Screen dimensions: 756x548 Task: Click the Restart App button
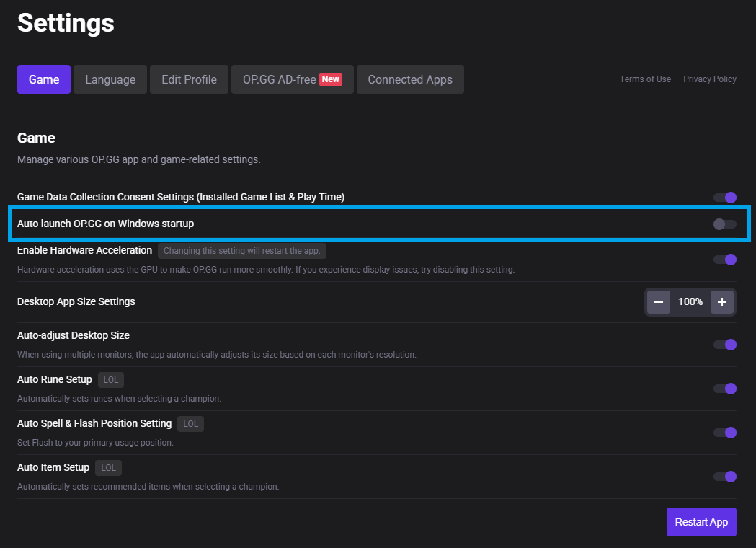[701, 522]
